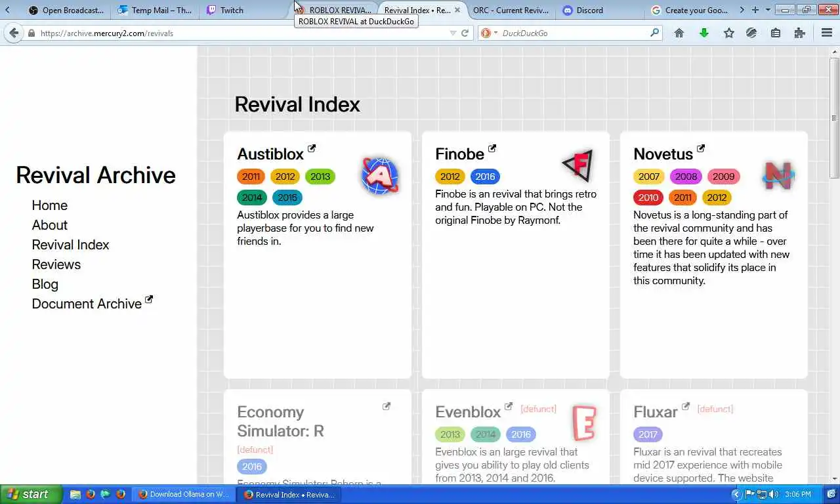The width and height of the screenshot is (840, 504).
Task: Open Reviews sidebar link
Action: (56, 264)
